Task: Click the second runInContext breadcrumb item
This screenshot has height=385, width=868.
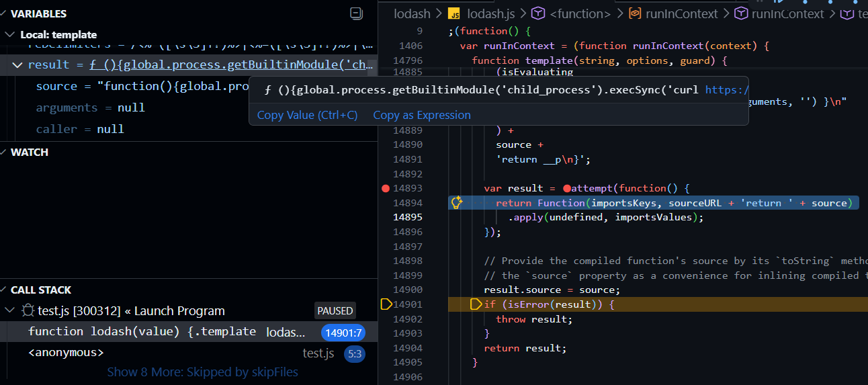Action: (787, 13)
